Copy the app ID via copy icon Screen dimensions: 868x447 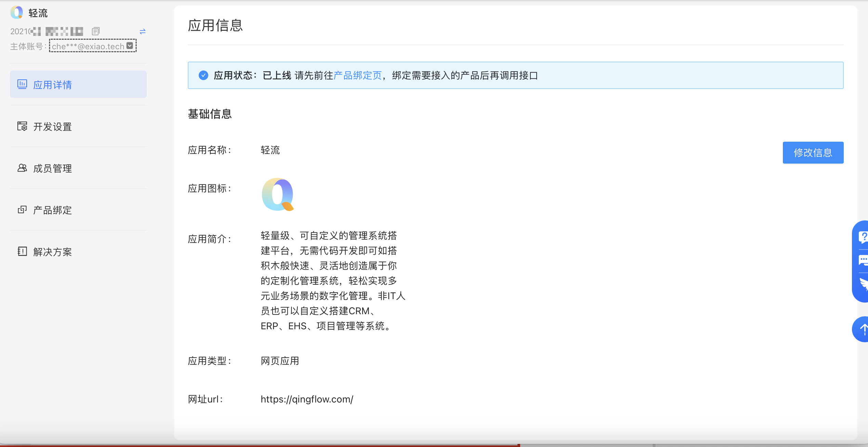tap(96, 31)
